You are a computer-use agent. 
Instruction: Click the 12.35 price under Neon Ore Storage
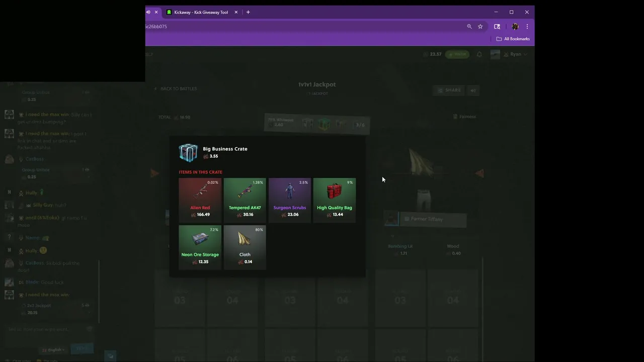tap(200, 262)
